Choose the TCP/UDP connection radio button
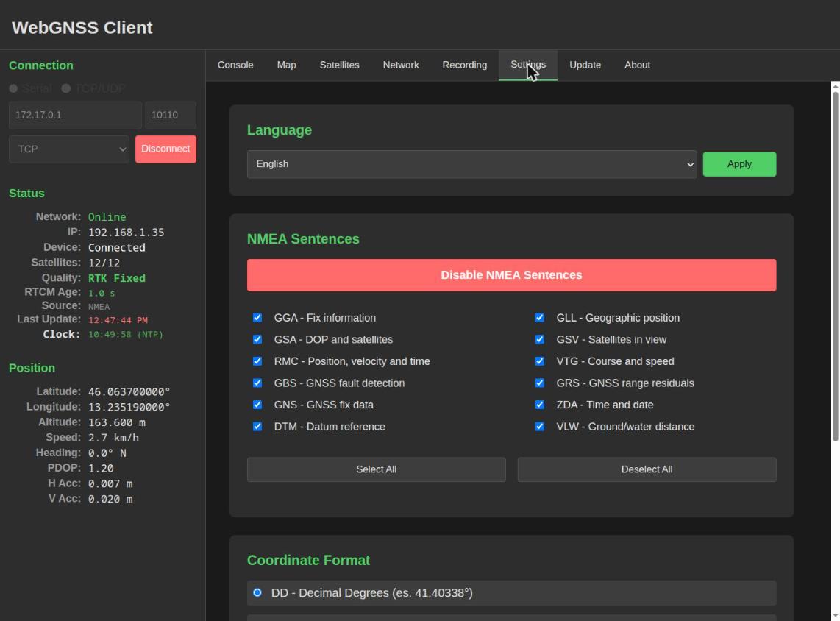The width and height of the screenshot is (840, 621). point(66,88)
